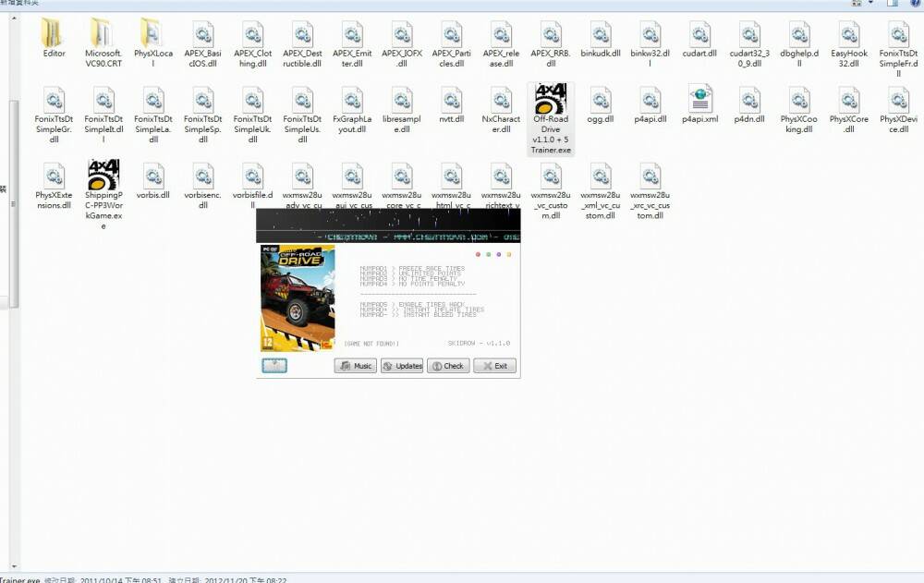Select the APEX_release.dll file
Image resolution: width=924 pixels, height=583 pixels.
coord(501,43)
